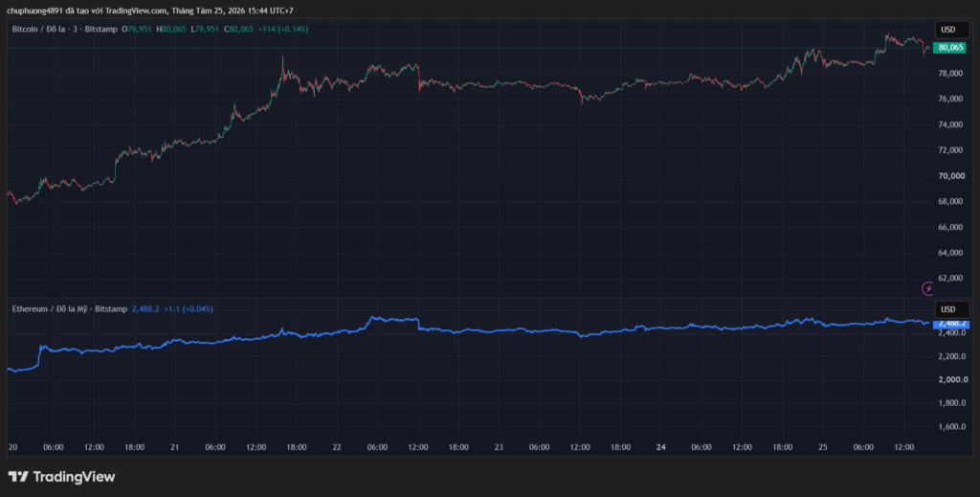This screenshot has height=497, width=980.
Task: Click the bold date 24 on the time axis
Action: (x=660, y=447)
